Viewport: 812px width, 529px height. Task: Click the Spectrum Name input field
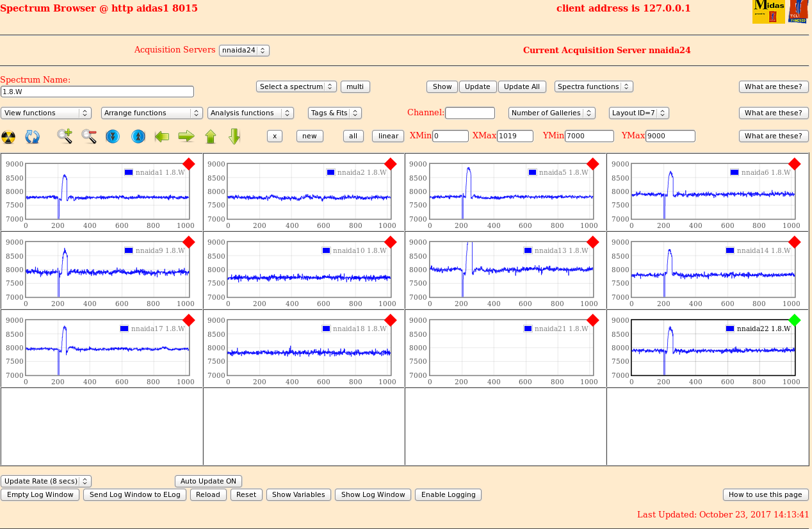coord(97,92)
